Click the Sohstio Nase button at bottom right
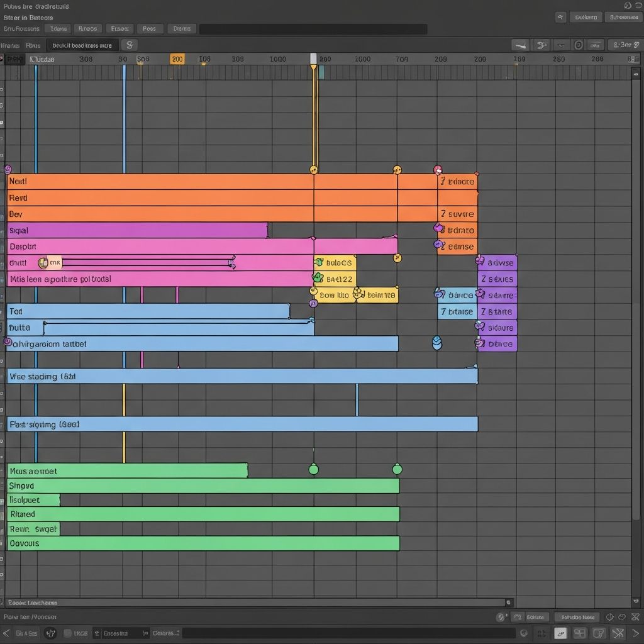Viewport: 644px width, 644px height. [577, 617]
